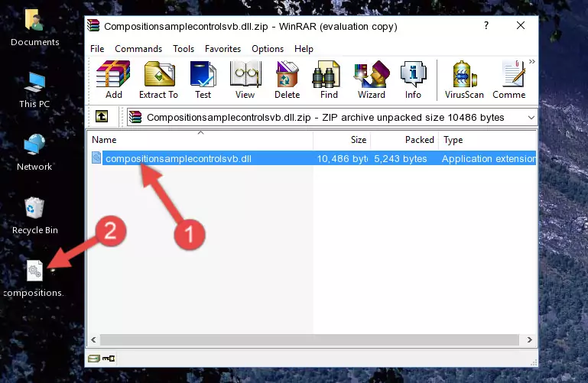The height and width of the screenshot is (383, 588).
Task: Open the Commands menu
Action: click(x=138, y=49)
